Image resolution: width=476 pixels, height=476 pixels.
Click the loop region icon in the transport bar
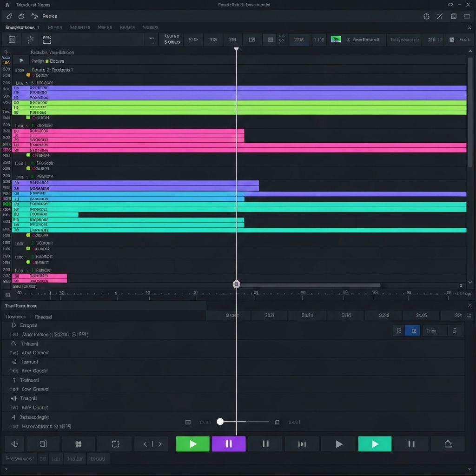(115, 444)
